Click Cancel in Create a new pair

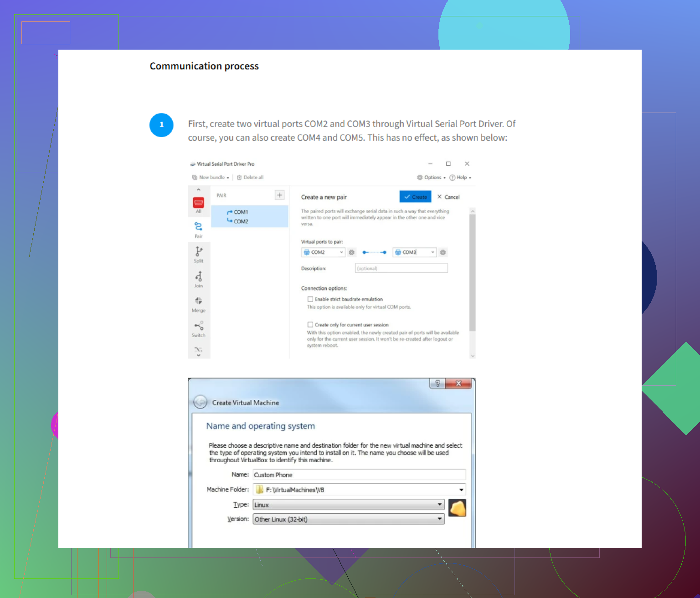point(448,197)
